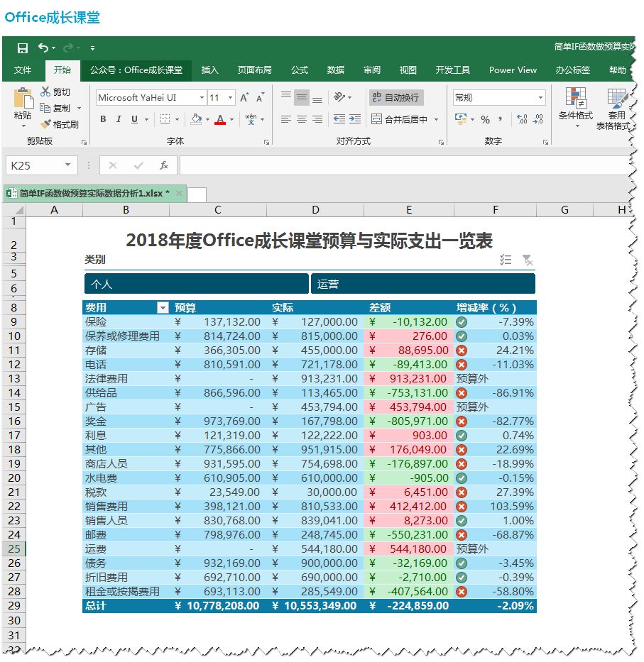Viewport: 644px width, 662px height.
Task: Open the 费用 column filter dropdown
Action: tap(163, 308)
